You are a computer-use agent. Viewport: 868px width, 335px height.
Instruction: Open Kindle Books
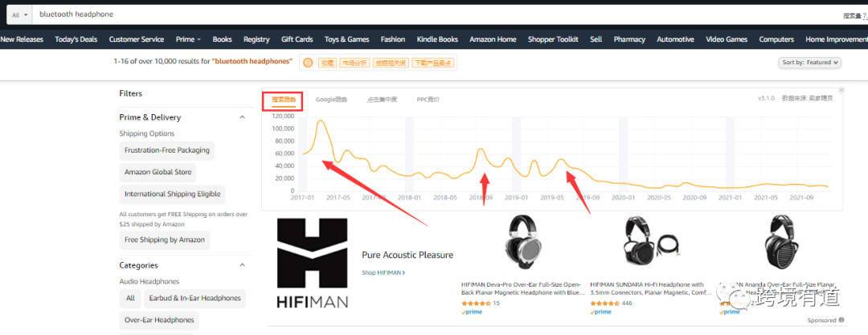(437, 39)
